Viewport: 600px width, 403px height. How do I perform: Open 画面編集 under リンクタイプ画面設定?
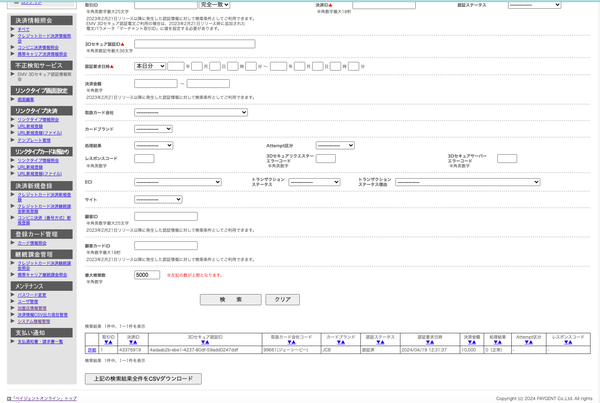click(26, 100)
